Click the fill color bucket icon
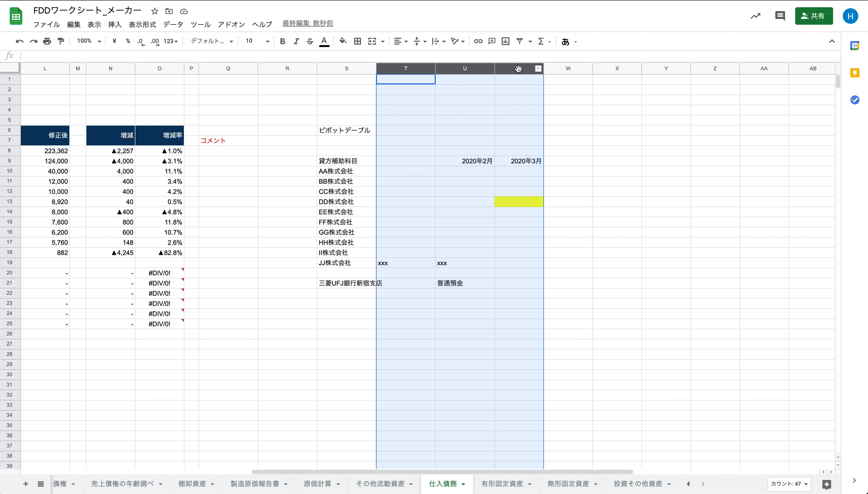The image size is (868, 494). (342, 41)
